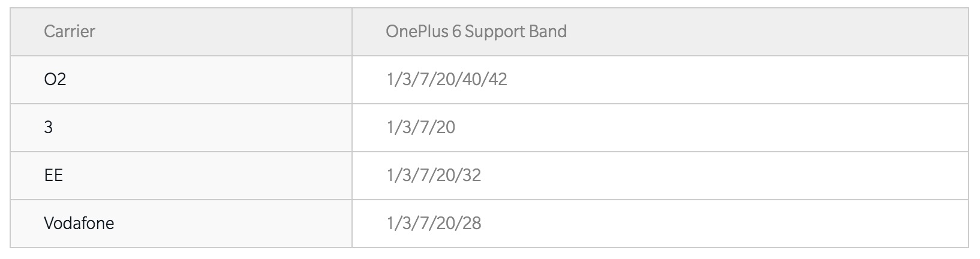Screen dimensions: 980x259
Task: Click the 1/3/7/20/28 band value
Action: [x=434, y=223]
